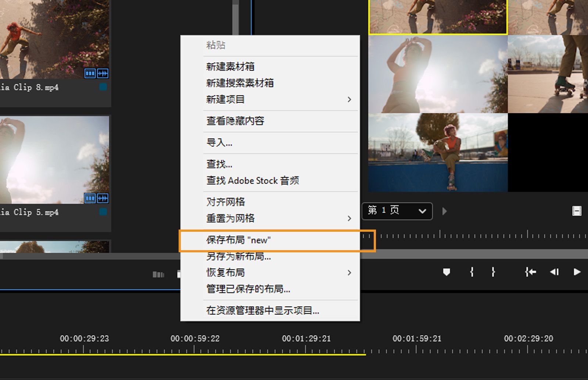Select 保存布局 "new" from the menu
Image resolution: width=588 pixels, height=380 pixels.
[238, 240]
